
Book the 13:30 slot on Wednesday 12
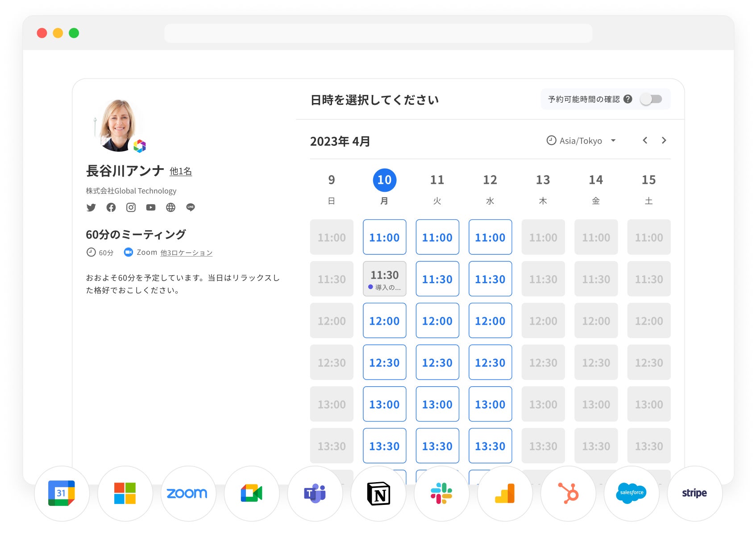pyautogui.click(x=490, y=446)
